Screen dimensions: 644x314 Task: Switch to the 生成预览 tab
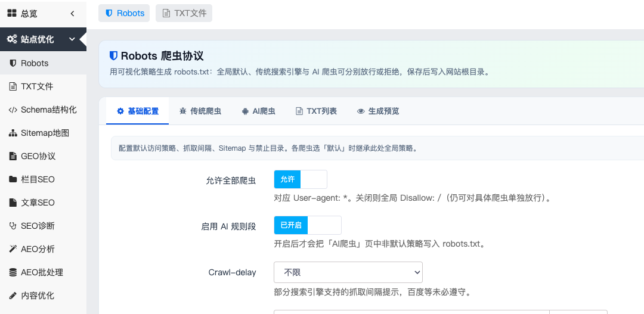(x=378, y=111)
